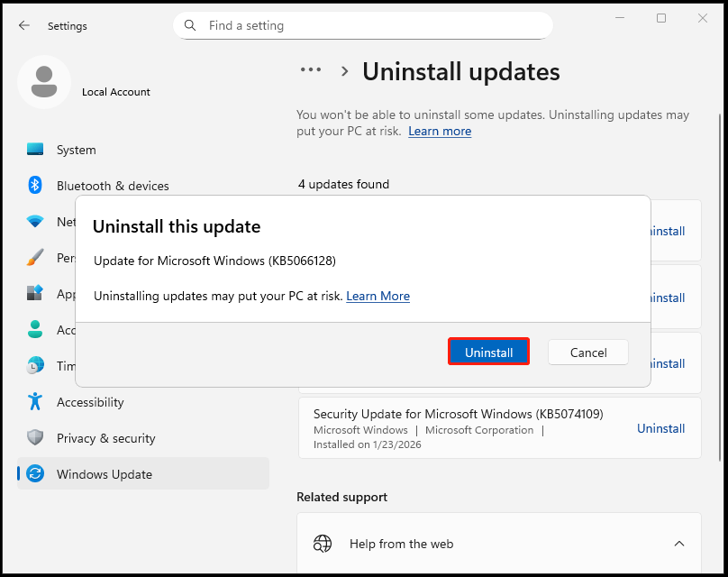Confirm with the Uninstall button in the dialog
Image resolution: width=728 pixels, height=577 pixels.
tap(488, 352)
